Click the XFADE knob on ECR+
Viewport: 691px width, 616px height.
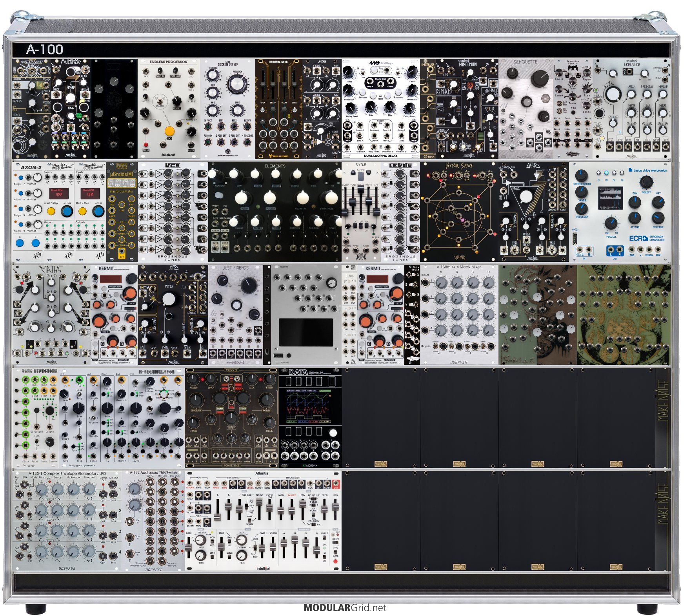coord(581,192)
